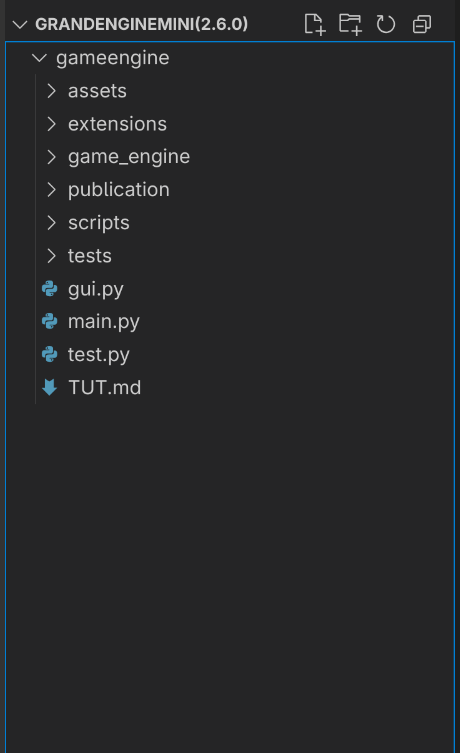Collapse all folders in Explorer
This screenshot has width=460, height=753.
pyautogui.click(x=422, y=24)
